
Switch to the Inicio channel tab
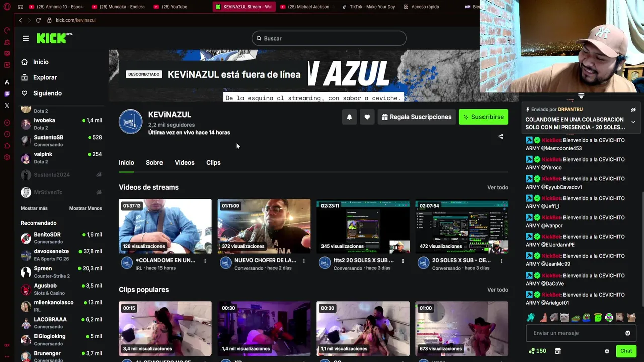(126, 163)
